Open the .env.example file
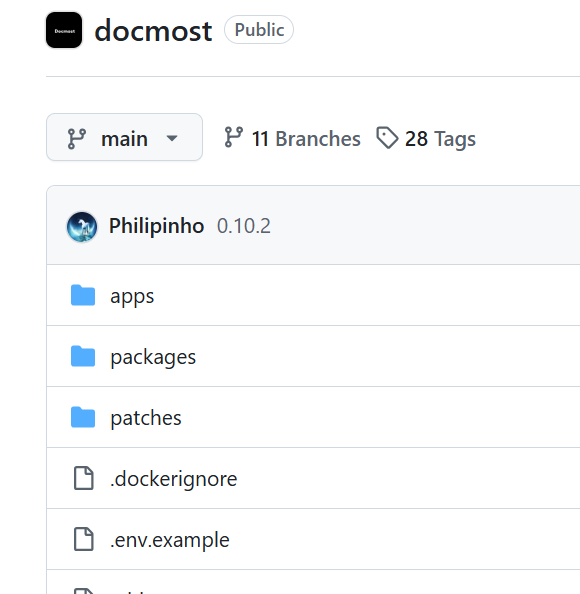 pos(170,540)
